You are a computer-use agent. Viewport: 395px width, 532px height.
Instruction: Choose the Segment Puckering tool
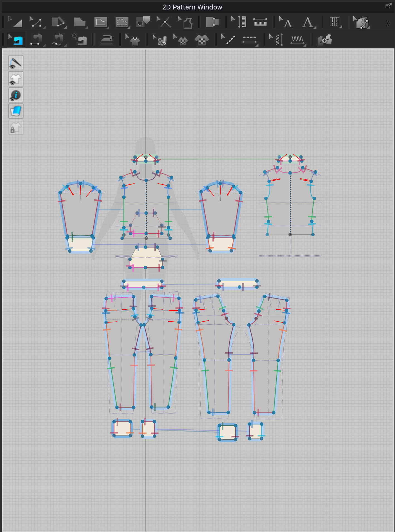pos(298,40)
